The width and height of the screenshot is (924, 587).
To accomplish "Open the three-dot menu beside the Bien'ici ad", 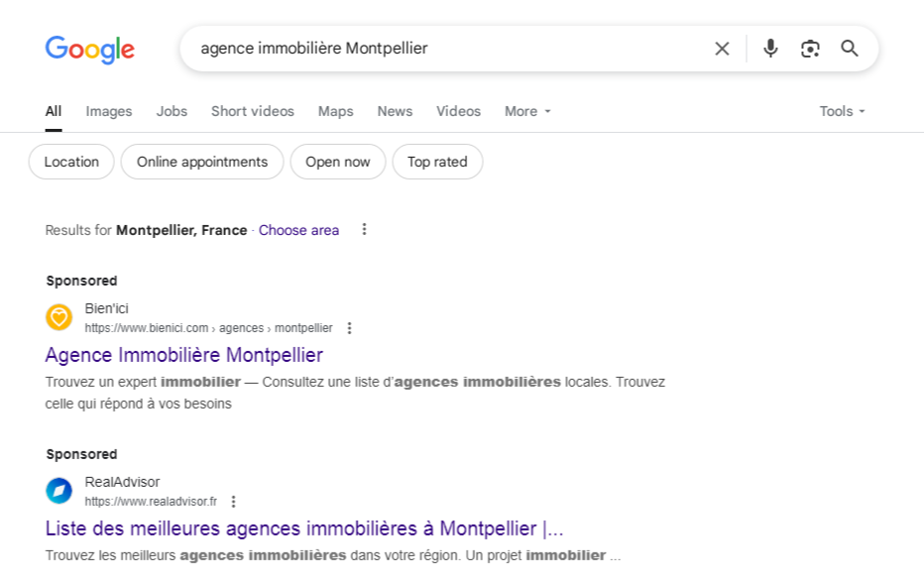I will coord(349,327).
